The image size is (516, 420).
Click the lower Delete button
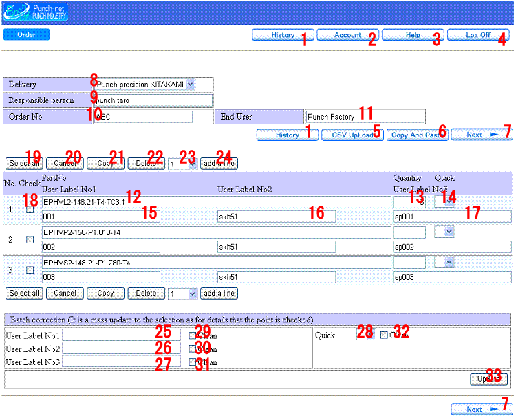tap(146, 293)
